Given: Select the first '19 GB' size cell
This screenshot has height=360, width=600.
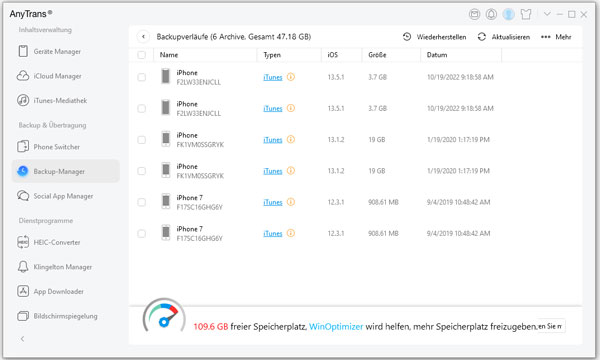Looking at the screenshot, I should coord(377,140).
